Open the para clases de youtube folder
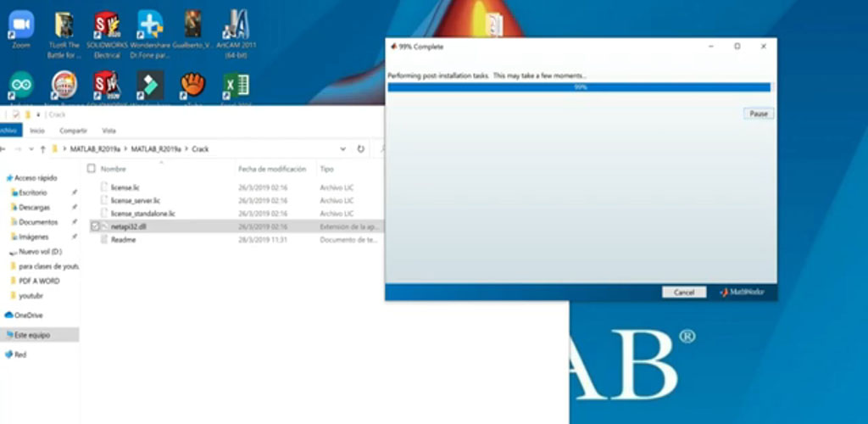 tap(48, 266)
